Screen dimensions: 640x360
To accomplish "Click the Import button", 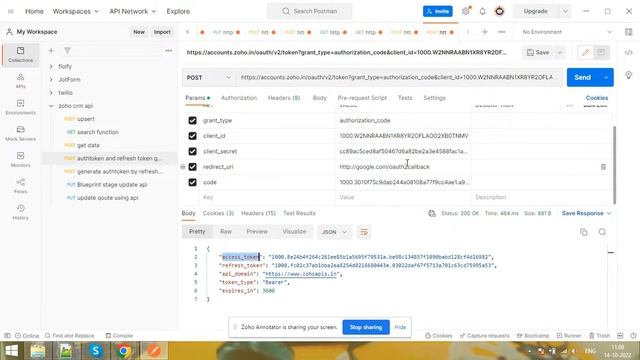I will (162, 32).
